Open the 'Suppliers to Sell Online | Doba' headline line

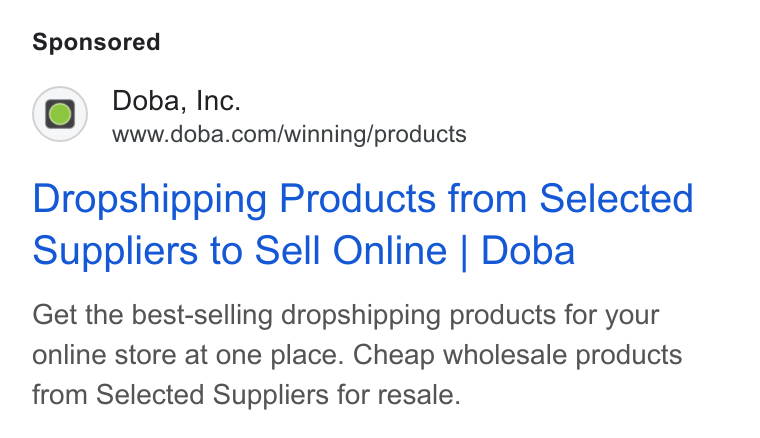[303, 250]
